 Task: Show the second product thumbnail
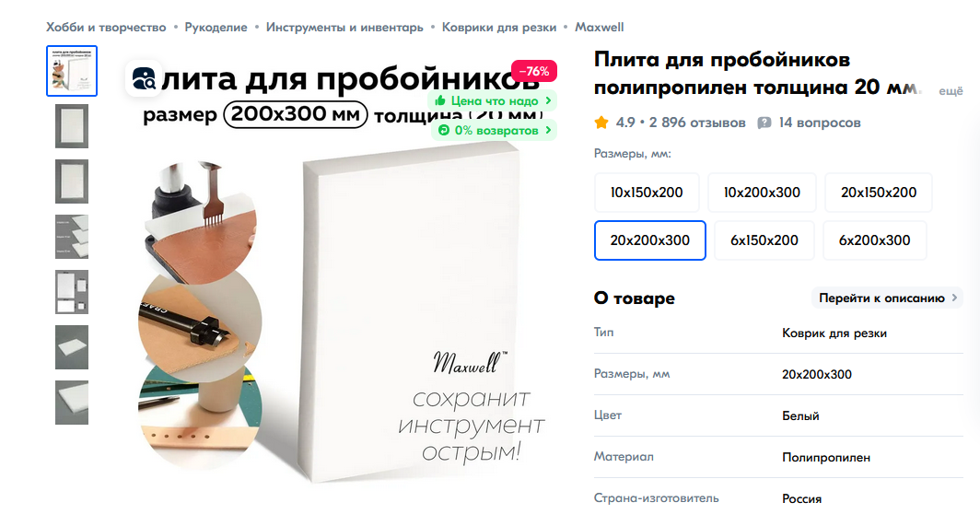point(72,126)
